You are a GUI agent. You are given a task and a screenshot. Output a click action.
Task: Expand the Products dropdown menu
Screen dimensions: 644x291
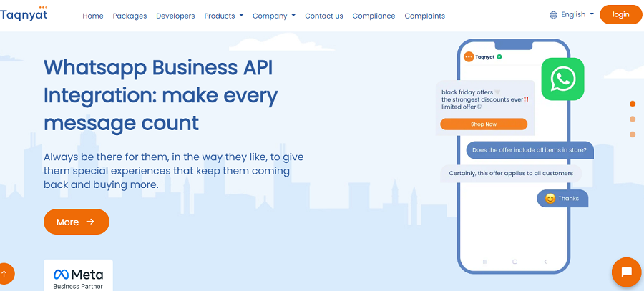[224, 16]
